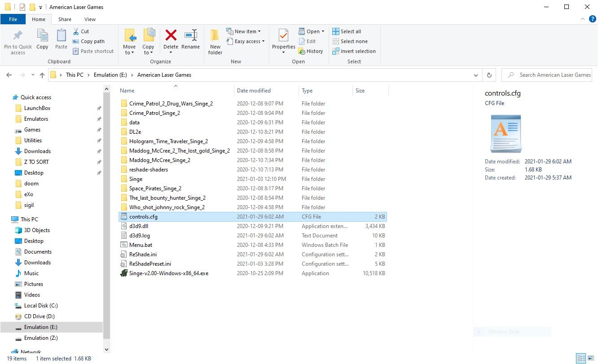Sort by the Name column header
Screen dimensions: 598x364
point(127,91)
